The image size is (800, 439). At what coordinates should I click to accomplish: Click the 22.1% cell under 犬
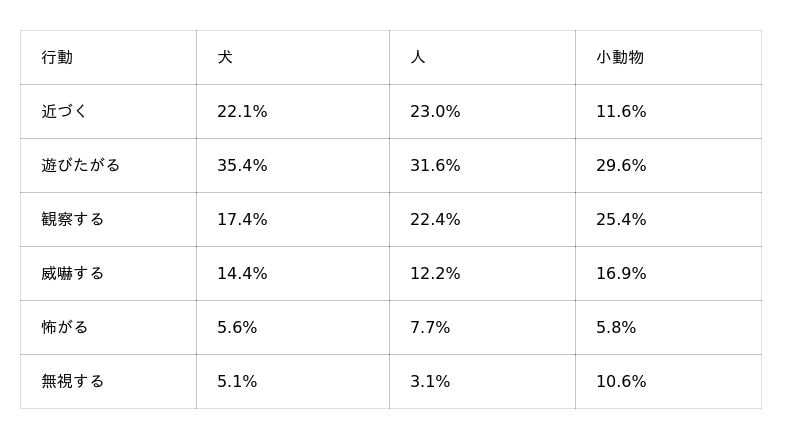pyautogui.click(x=242, y=112)
